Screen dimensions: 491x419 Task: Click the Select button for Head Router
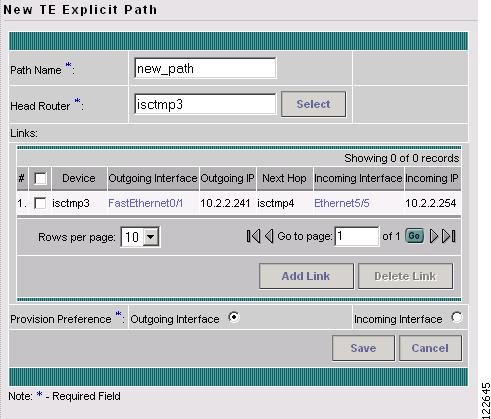tap(313, 104)
